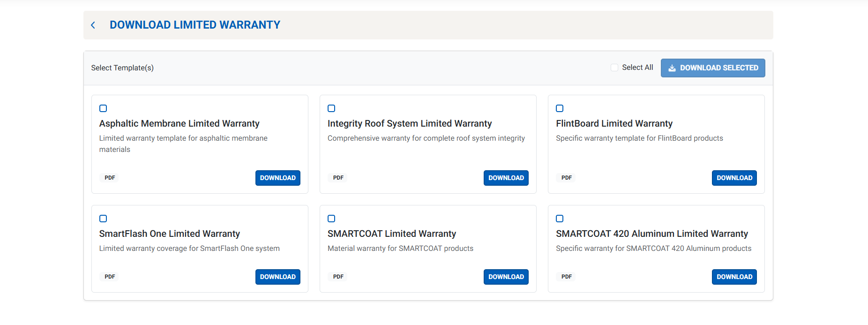This screenshot has width=868, height=325.
Task: Click the Select Template(s) label
Action: pos(122,68)
